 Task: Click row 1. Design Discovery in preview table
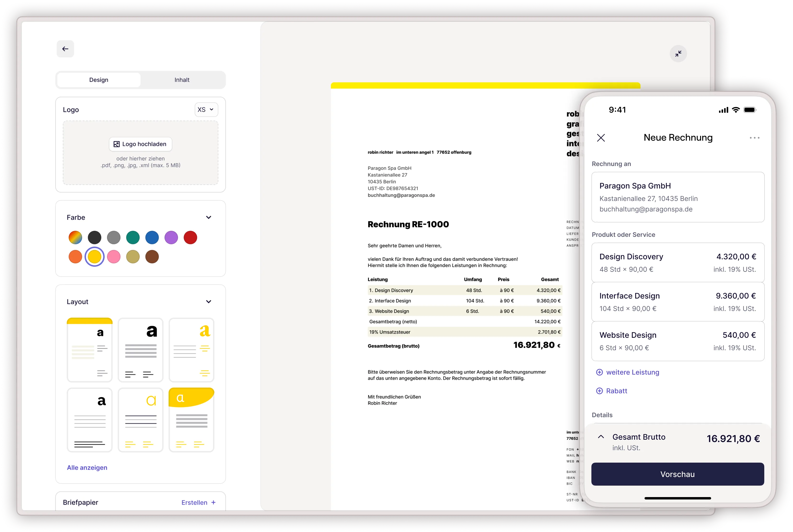(x=464, y=290)
